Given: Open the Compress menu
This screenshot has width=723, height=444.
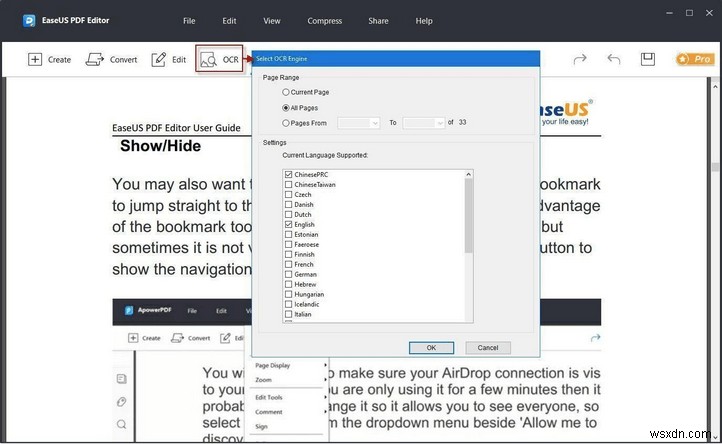Looking at the screenshot, I should [x=325, y=21].
